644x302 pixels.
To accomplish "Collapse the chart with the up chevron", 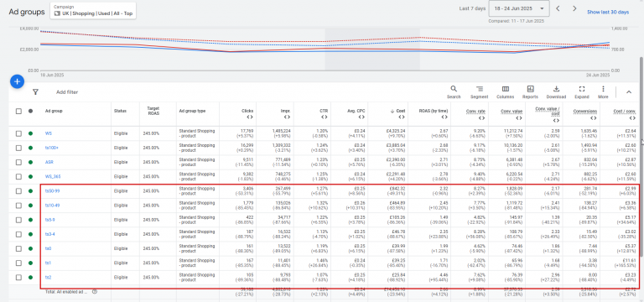I will (628, 92).
